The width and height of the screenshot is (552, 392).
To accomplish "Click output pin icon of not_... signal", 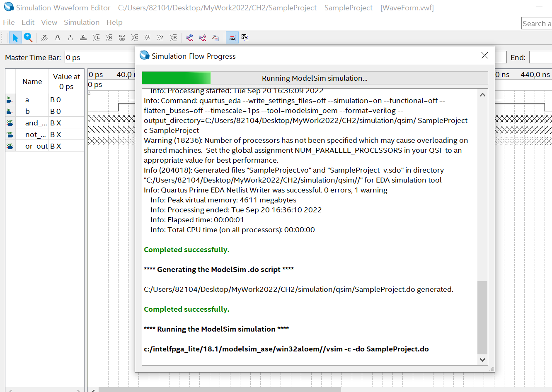I will click(10, 135).
